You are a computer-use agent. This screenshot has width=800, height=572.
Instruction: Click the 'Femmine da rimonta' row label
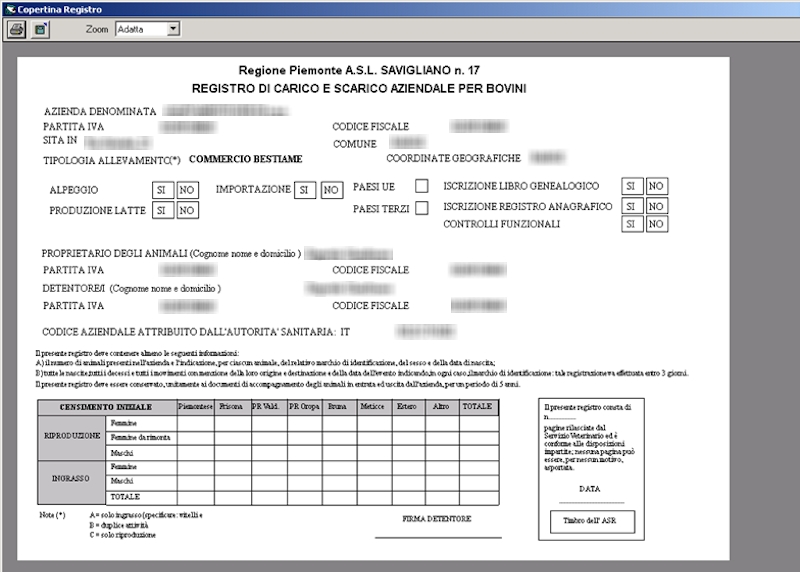pyautogui.click(x=140, y=437)
